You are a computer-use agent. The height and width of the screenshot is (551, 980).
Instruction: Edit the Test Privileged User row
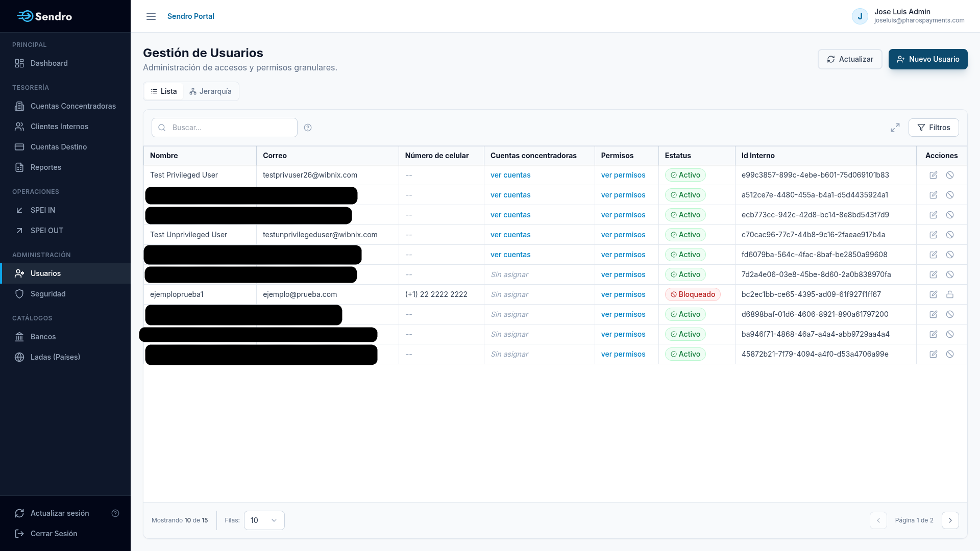coord(934,175)
